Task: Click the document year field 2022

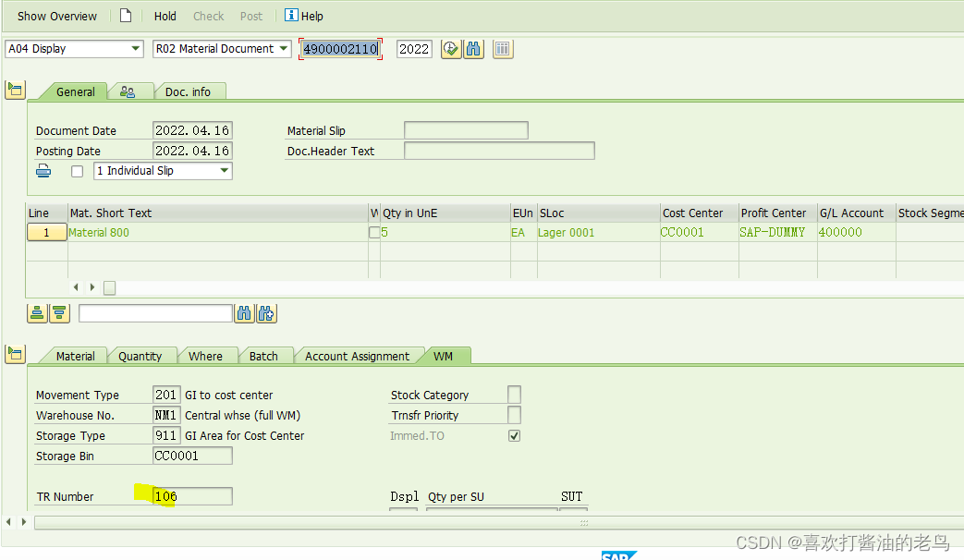Action: (414, 49)
